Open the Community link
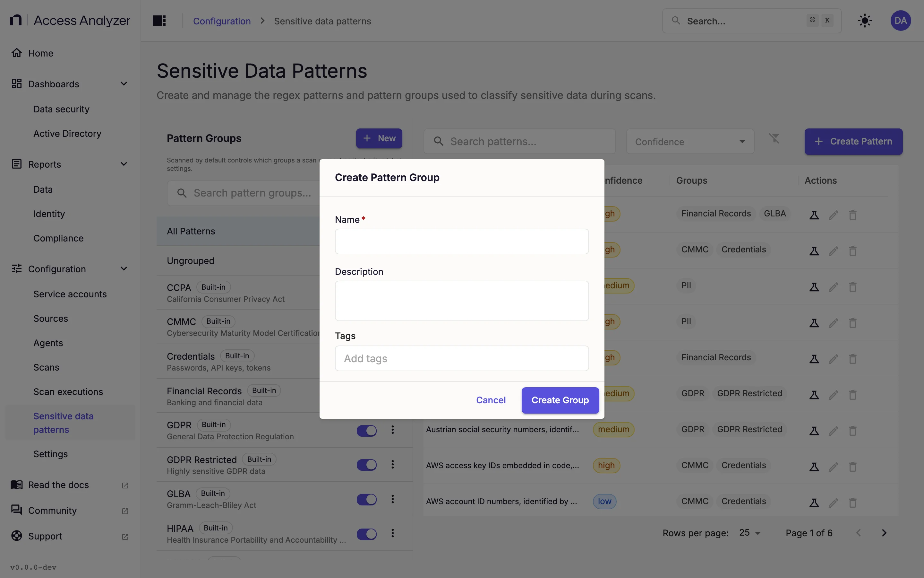This screenshot has width=924, height=578. tap(70, 511)
